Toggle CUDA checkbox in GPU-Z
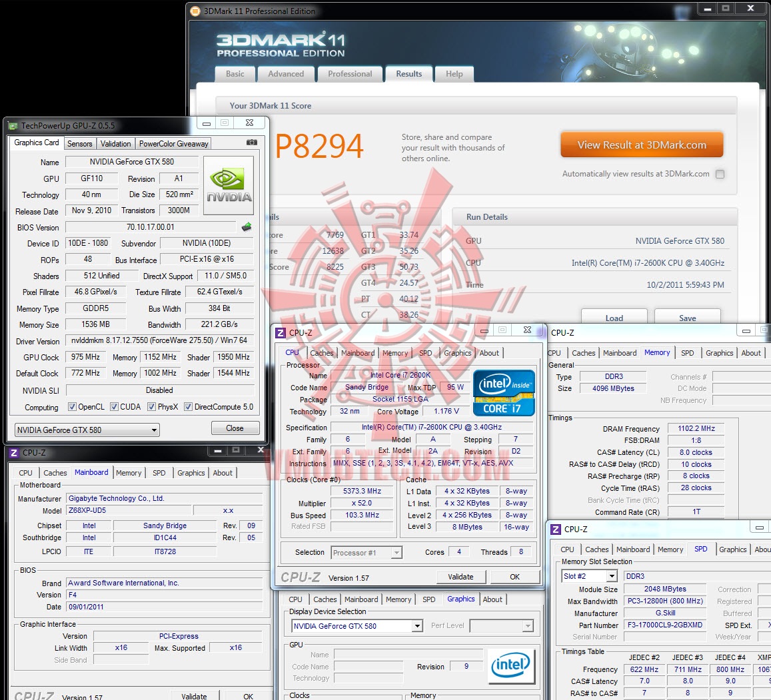 pyautogui.click(x=114, y=406)
